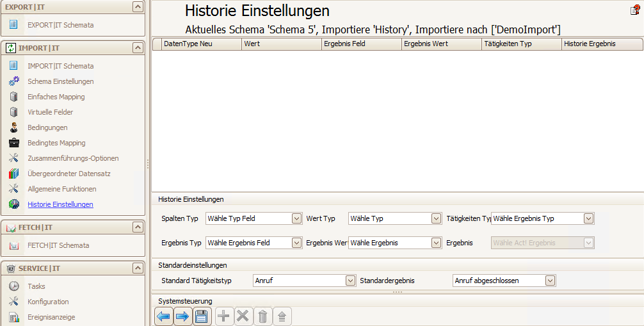Click the Virtuelle Felder icon
Image resolution: width=644 pixels, height=326 pixels.
point(13,112)
